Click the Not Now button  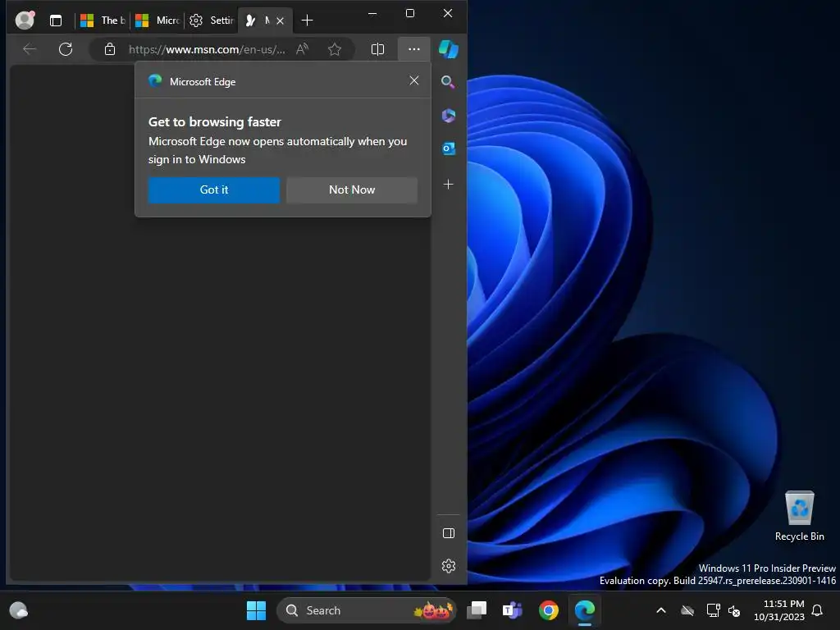[x=352, y=189]
